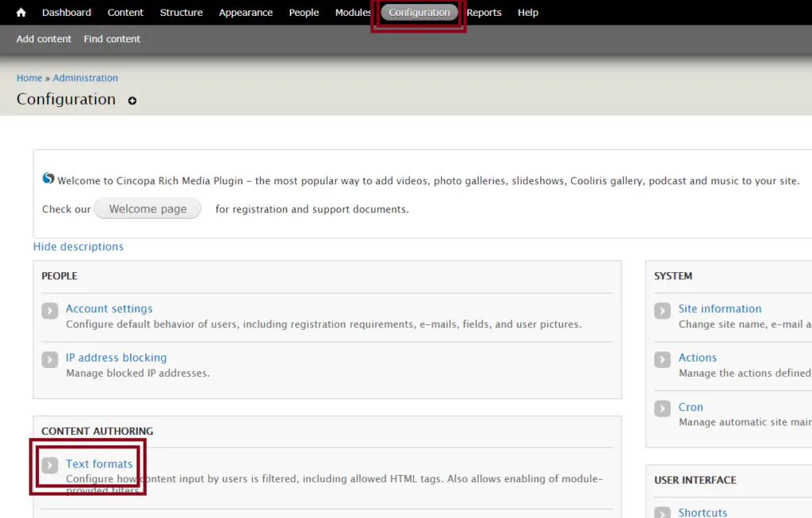Open the Content menu item
The width and height of the screenshot is (812, 518).
point(125,13)
